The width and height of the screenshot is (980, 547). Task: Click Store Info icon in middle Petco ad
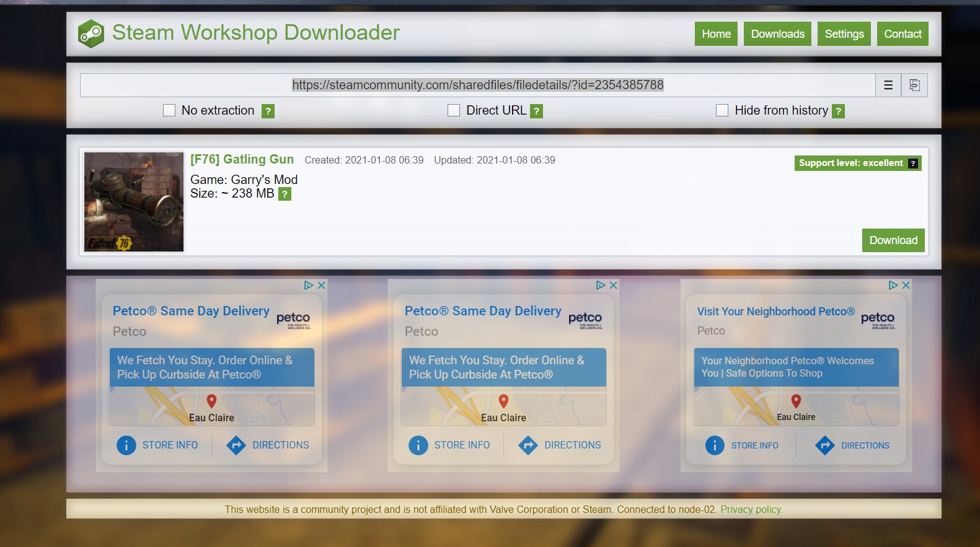tap(418, 445)
